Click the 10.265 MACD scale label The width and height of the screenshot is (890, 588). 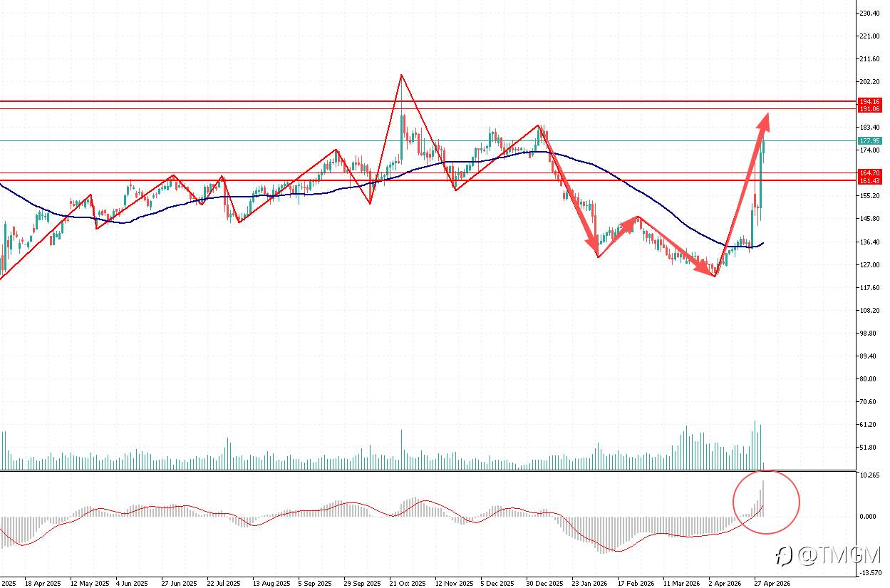click(x=870, y=475)
